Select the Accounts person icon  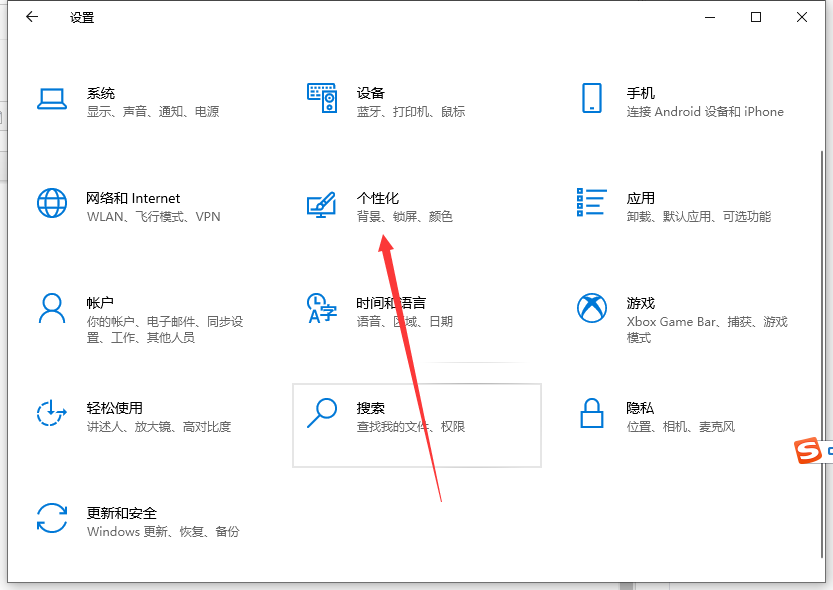pos(51,308)
